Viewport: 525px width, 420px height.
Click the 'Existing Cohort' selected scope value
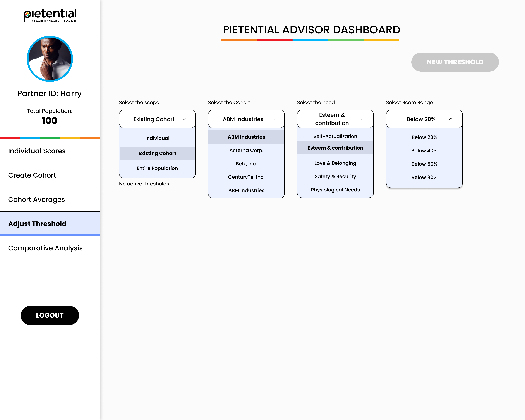(x=154, y=119)
